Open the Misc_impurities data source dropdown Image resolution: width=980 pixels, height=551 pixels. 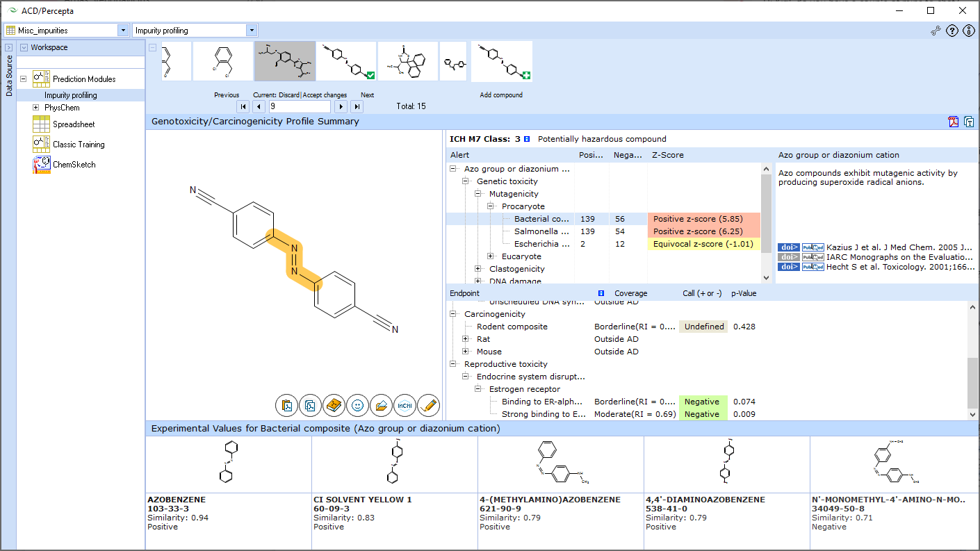123,31
